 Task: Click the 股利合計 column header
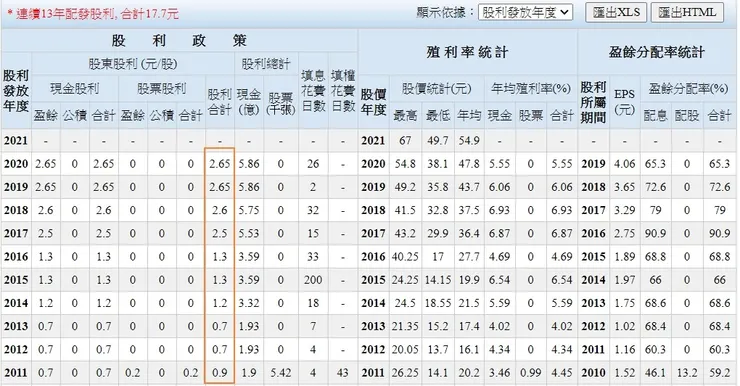click(x=219, y=102)
